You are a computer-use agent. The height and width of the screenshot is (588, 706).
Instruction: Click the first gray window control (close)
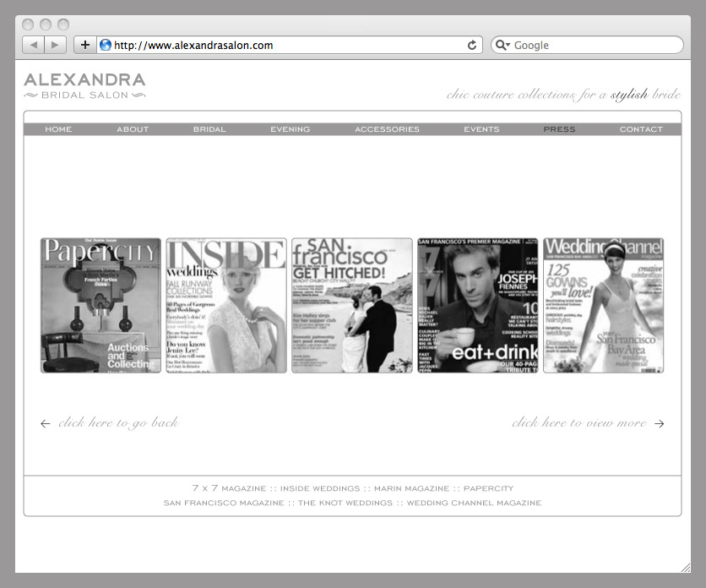28,24
